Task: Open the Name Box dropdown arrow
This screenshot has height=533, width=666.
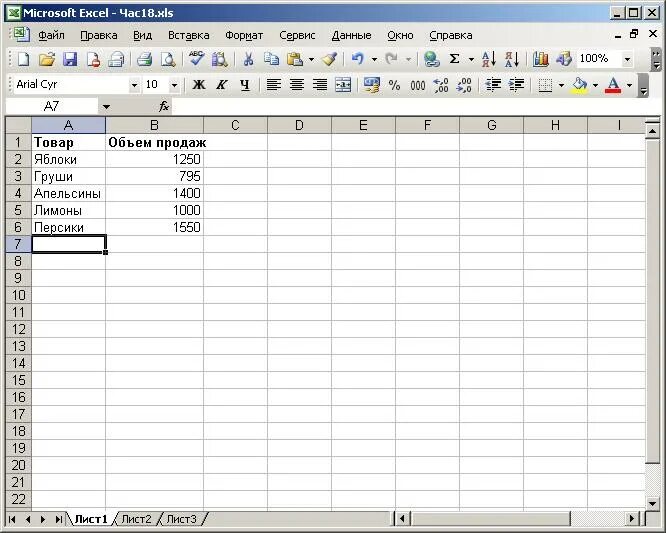Action: point(106,107)
